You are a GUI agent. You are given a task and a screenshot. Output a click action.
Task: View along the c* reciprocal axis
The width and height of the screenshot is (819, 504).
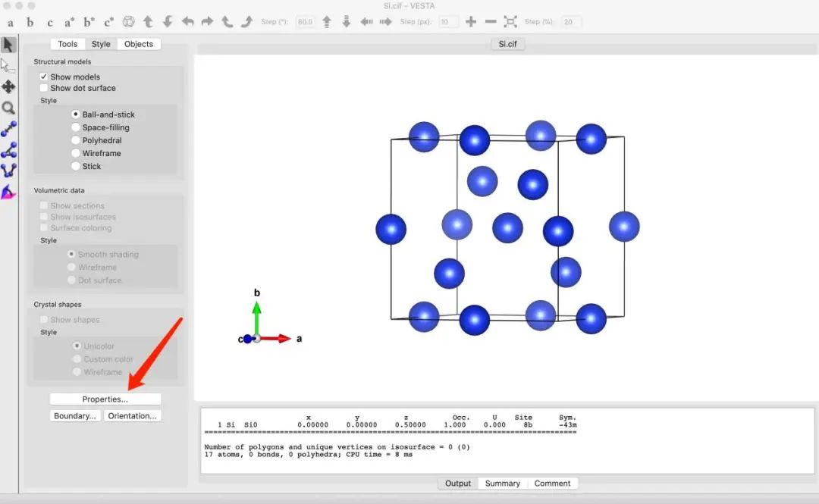point(108,22)
